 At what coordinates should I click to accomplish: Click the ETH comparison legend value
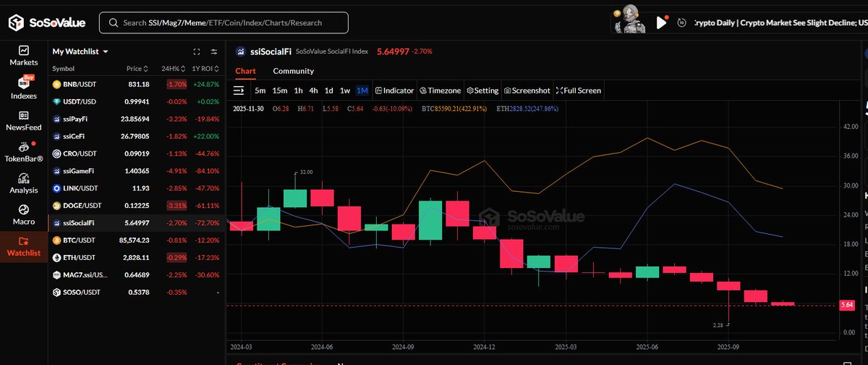click(527, 109)
